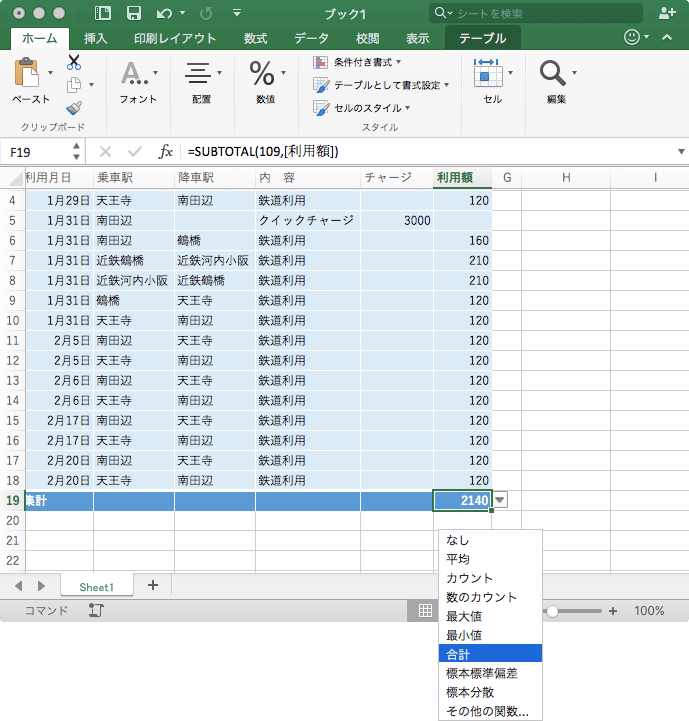The height and width of the screenshot is (721, 689).
Task: Open the セルのスタイル dropdown arrow
Action: click(x=408, y=108)
